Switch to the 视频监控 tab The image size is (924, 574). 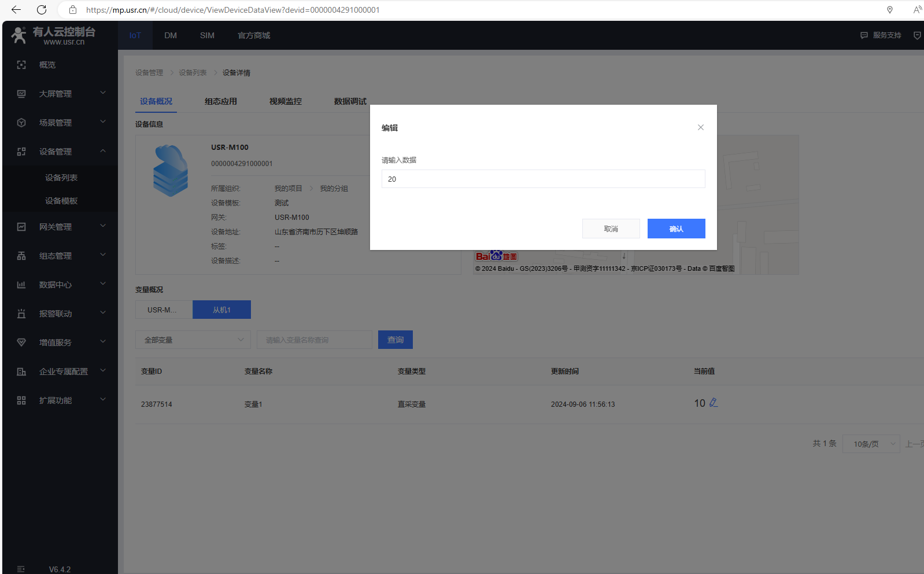pos(286,101)
